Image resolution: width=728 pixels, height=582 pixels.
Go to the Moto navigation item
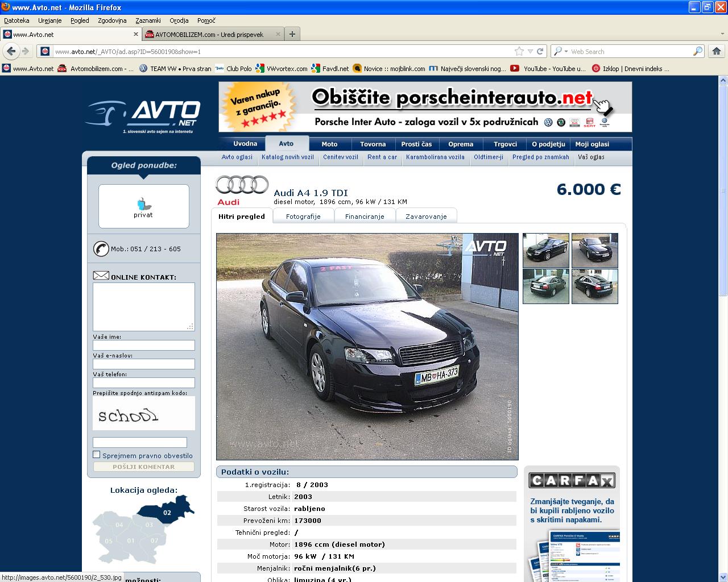click(329, 144)
